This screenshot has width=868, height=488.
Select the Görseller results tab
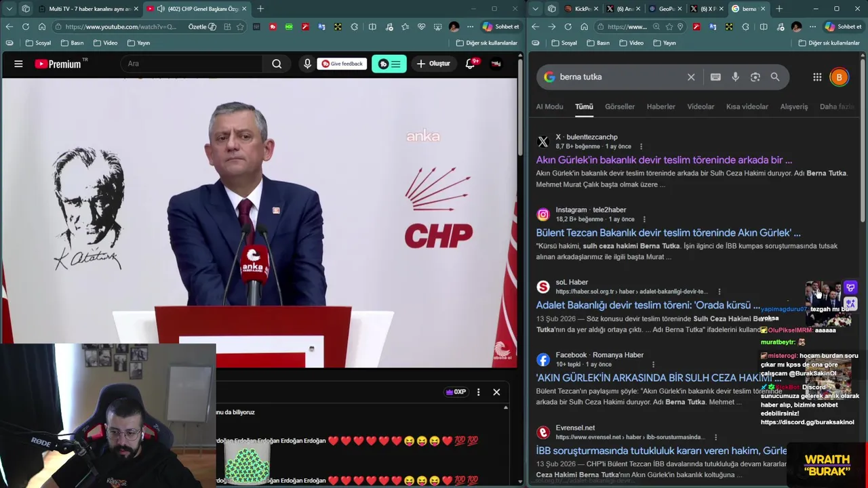pos(620,106)
